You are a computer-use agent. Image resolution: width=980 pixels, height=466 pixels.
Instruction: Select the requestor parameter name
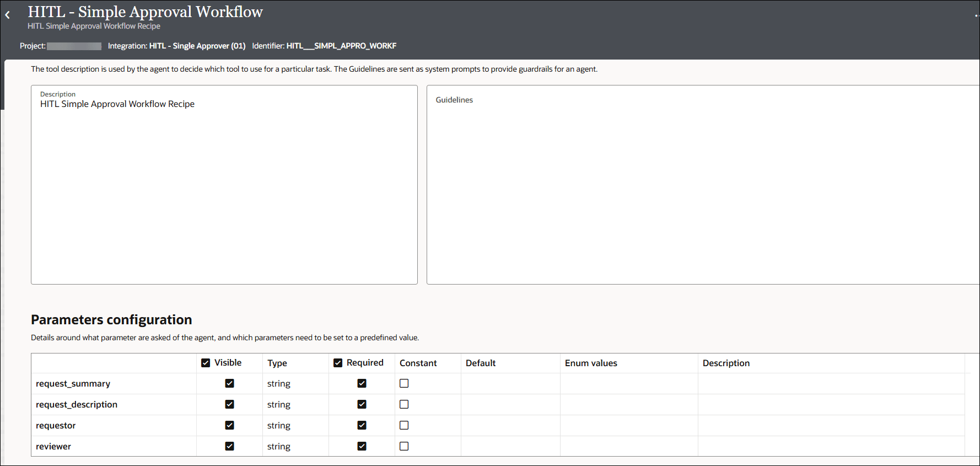point(56,426)
